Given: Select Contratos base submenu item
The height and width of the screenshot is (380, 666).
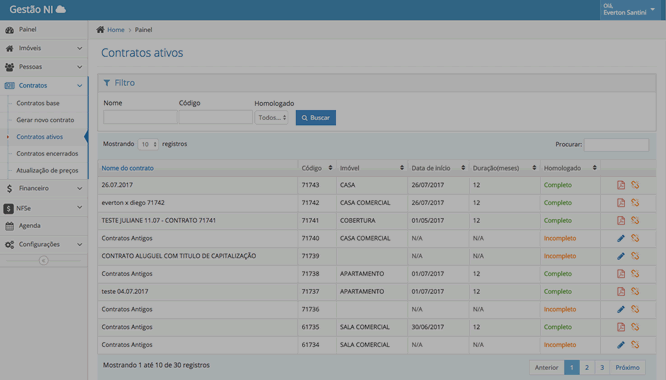Looking at the screenshot, I should [x=38, y=103].
